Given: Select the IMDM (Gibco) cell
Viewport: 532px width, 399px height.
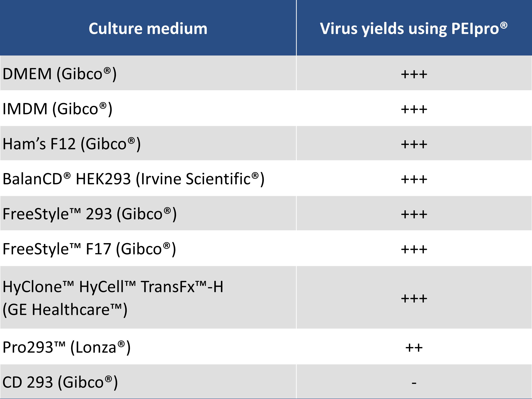Looking at the screenshot, I should tap(57, 109).
